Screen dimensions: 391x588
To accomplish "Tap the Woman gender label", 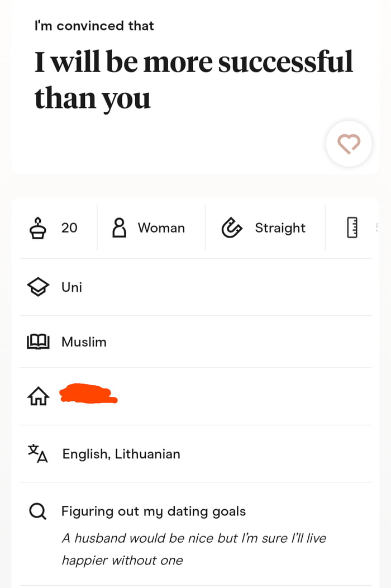I will [161, 227].
